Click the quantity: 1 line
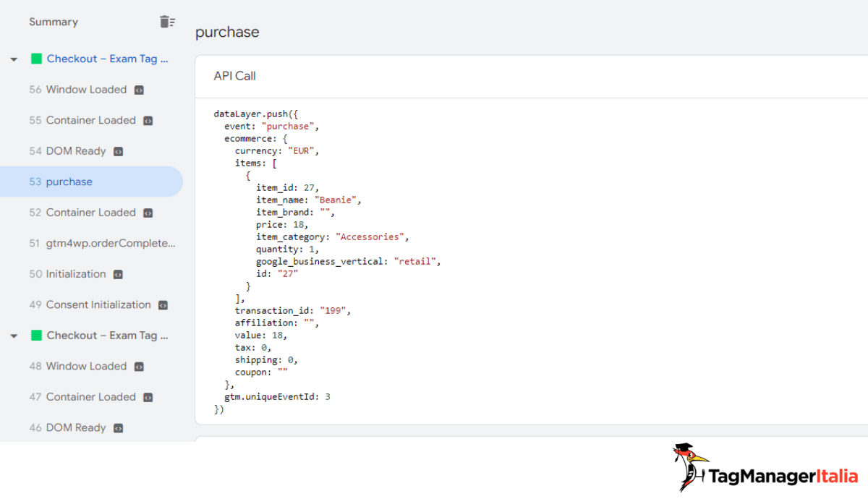Screen dimensions: 868x499 click(x=288, y=249)
